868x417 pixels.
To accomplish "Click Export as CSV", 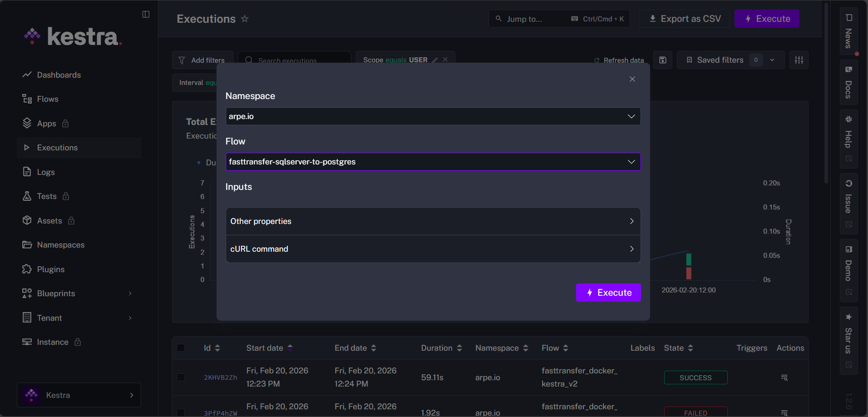I will [x=684, y=19].
